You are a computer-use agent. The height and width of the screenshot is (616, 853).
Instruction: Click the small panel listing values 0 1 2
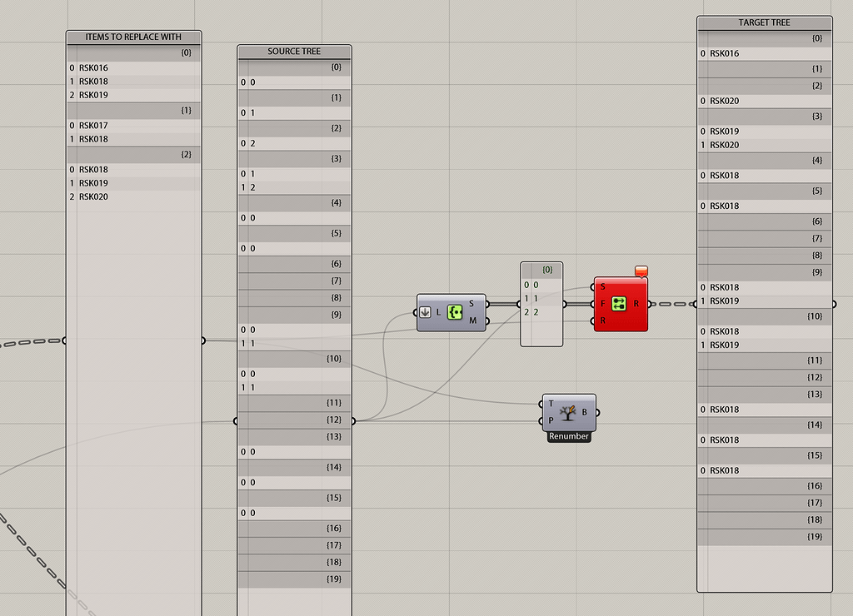coord(541,300)
